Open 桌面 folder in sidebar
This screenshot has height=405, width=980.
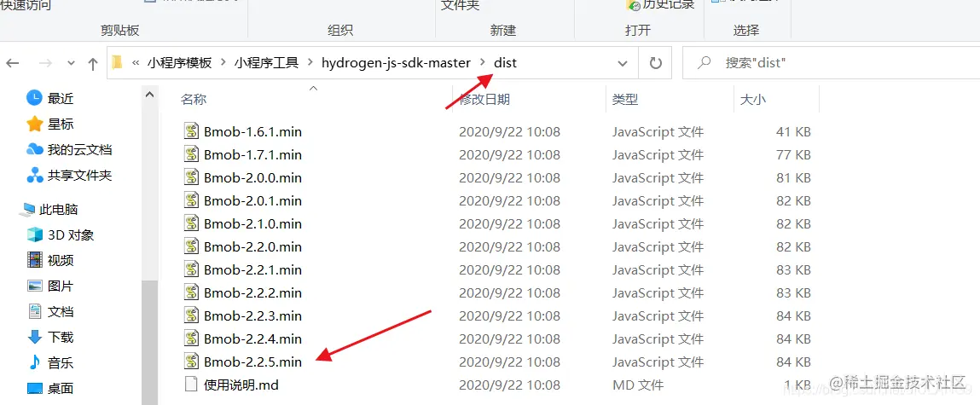tap(61, 389)
